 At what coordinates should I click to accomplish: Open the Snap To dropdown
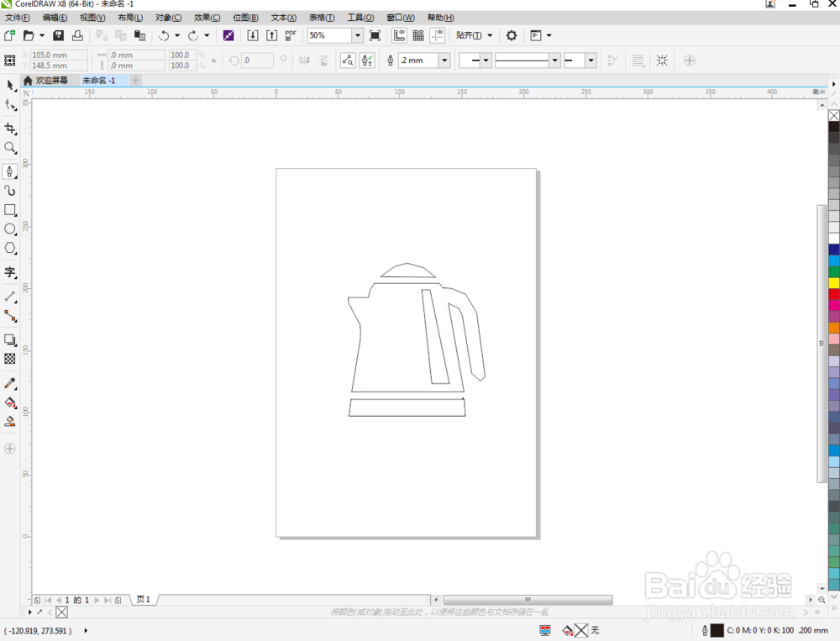tap(474, 35)
